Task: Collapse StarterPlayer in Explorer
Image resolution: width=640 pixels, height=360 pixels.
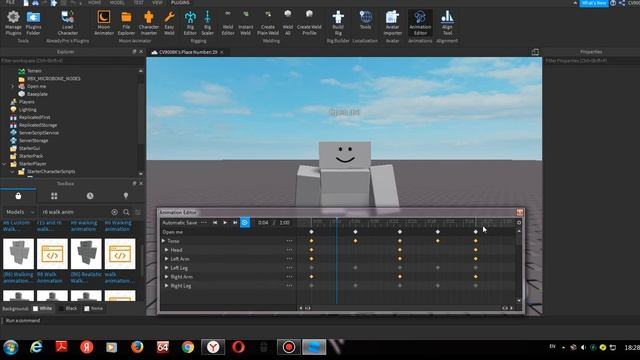Action: (x=4, y=164)
